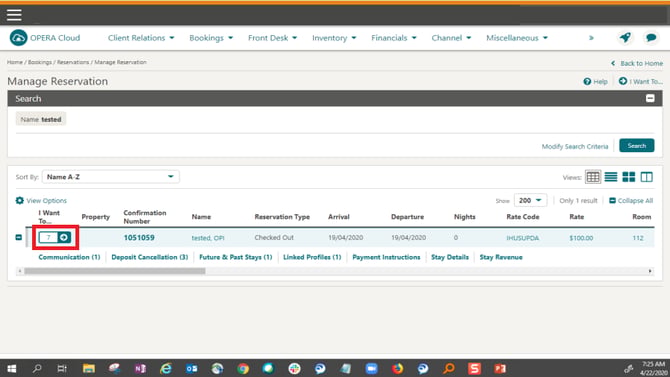
Task: Open Stay Revenue
Action: [501, 257]
